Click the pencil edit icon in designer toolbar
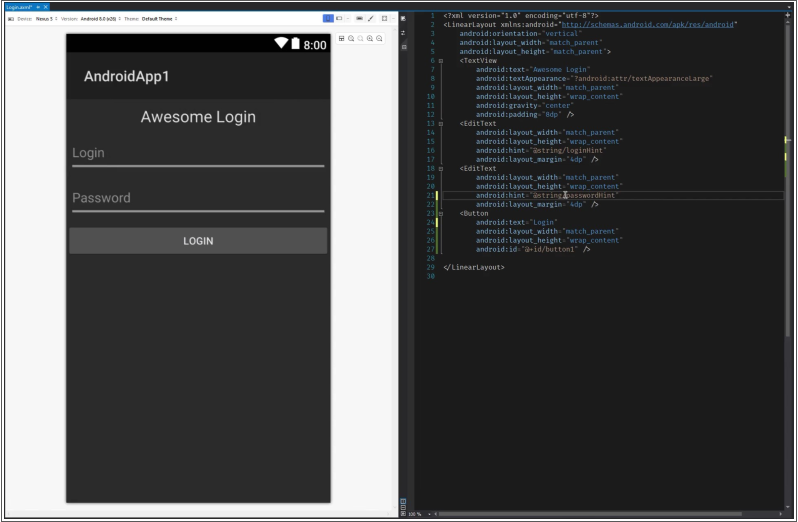Image resolution: width=798 pixels, height=522 pixels. tap(370, 18)
